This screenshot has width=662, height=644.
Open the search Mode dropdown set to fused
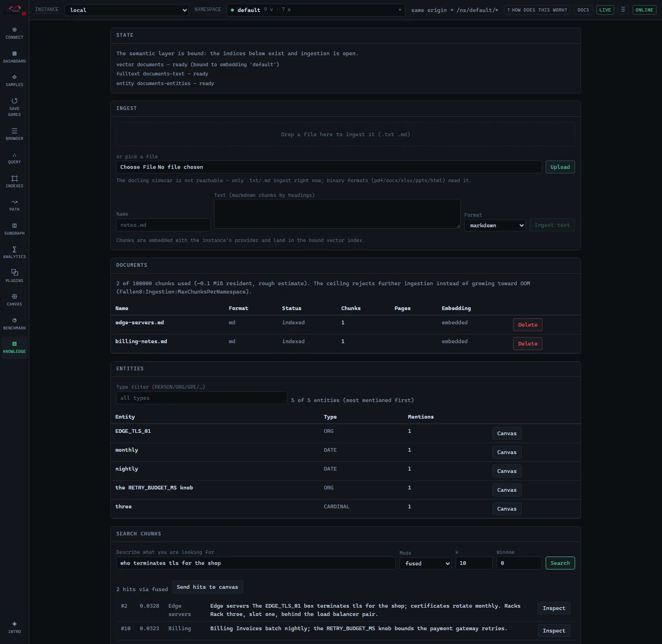coord(426,563)
